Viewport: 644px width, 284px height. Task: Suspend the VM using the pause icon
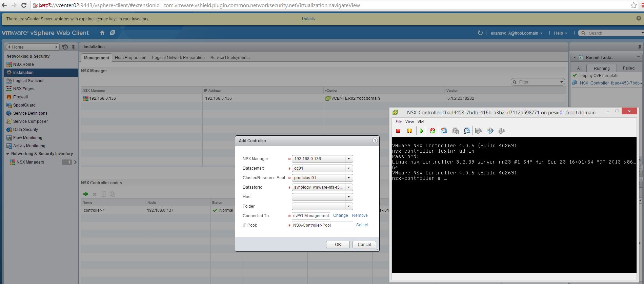(409, 131)
